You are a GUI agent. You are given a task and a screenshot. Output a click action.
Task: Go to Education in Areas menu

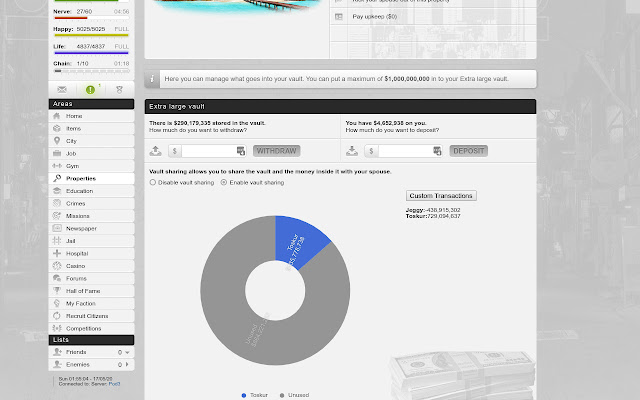(x=91, y=191)
